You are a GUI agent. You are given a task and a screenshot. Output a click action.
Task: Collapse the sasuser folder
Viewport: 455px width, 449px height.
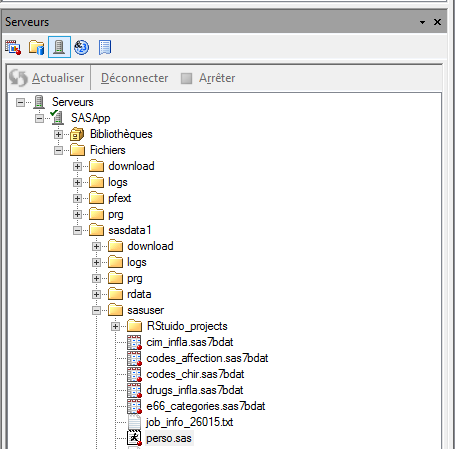pyautogui.click(x=96, y=311)
